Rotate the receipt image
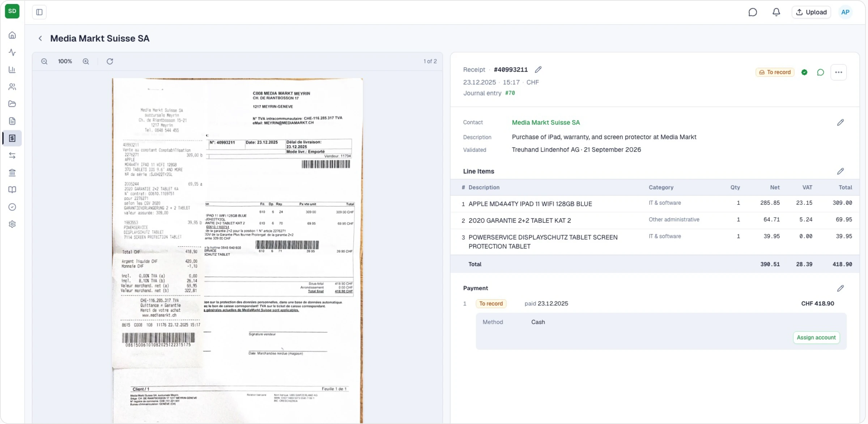The height and width of the screenshot is (424, 868). [x=110, y=62]
